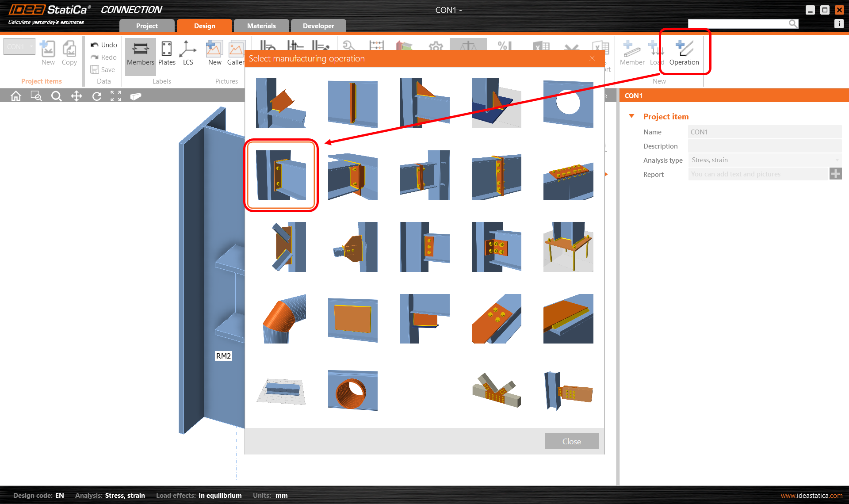This screenshot has width=849, height=504.
Task: Open the Project tab
Action: click(147, 26)
